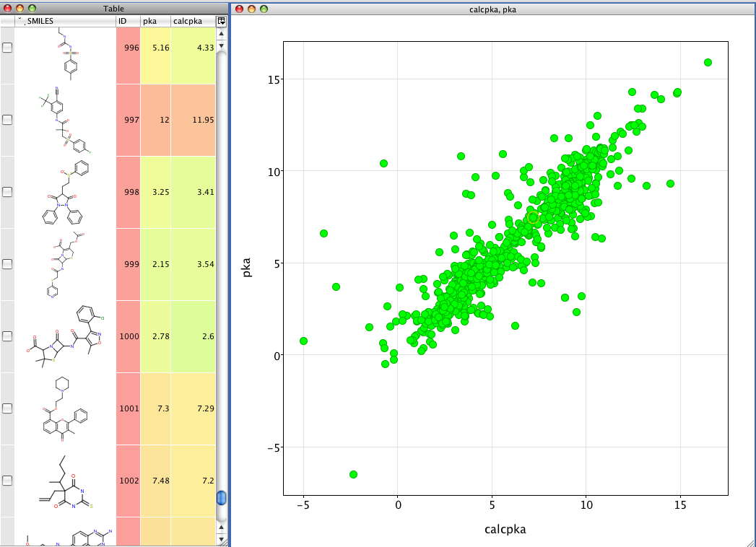Select the pka cell with value 2.78
756x547 pixels.
coord(156,336)
